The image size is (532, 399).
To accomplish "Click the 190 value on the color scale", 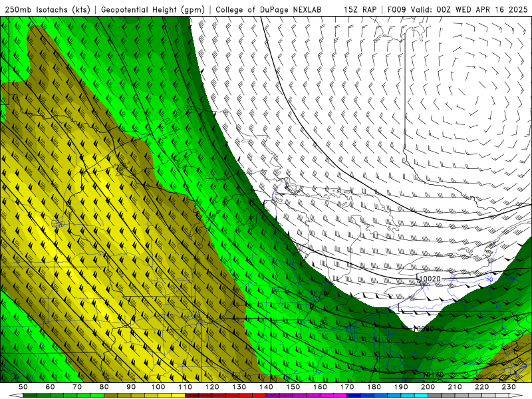I will pos(401,387).
